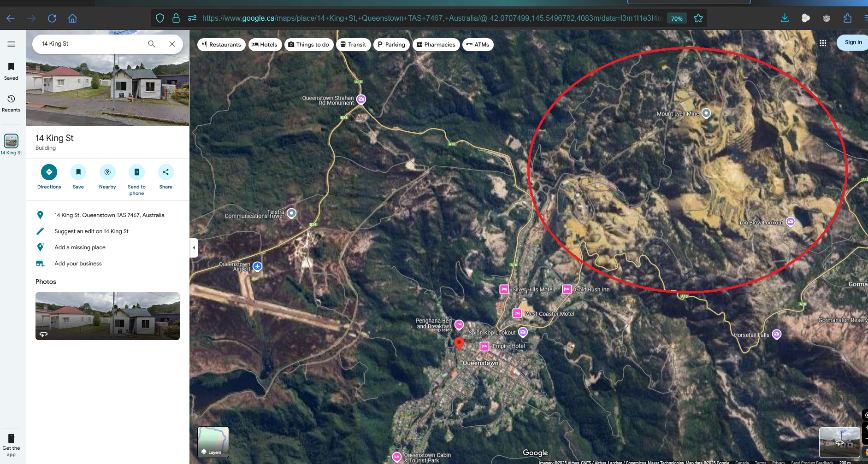Open the Street View preview thumbnail

click(839, 442)
